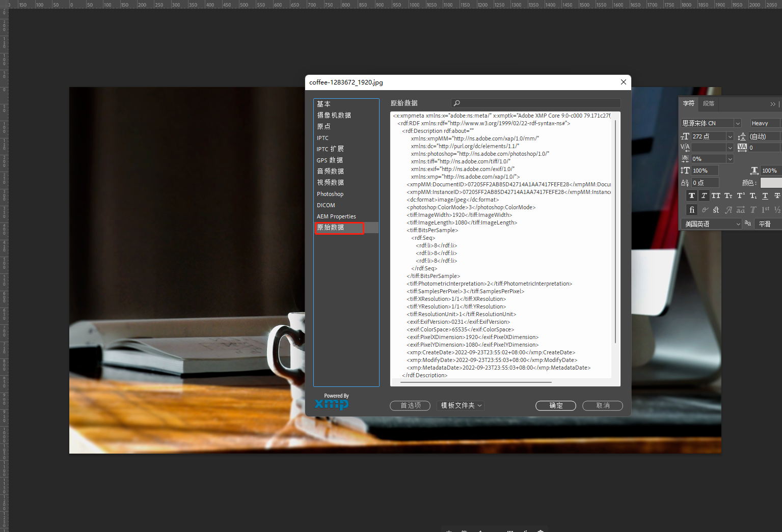The height and width of the screenshot is (532, 782).
Task: Click the font size icon
Action: [x=685, y=136]
